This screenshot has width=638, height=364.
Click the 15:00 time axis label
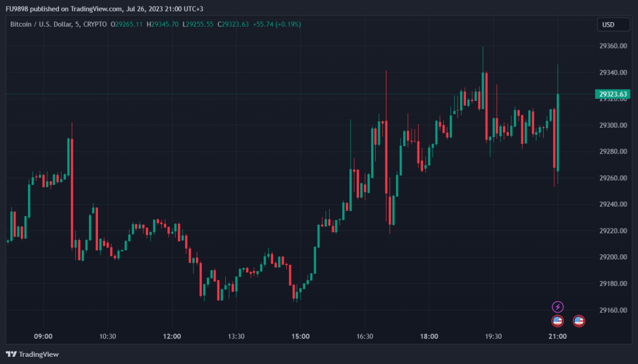pyautogui.click(x=300, y=337)
